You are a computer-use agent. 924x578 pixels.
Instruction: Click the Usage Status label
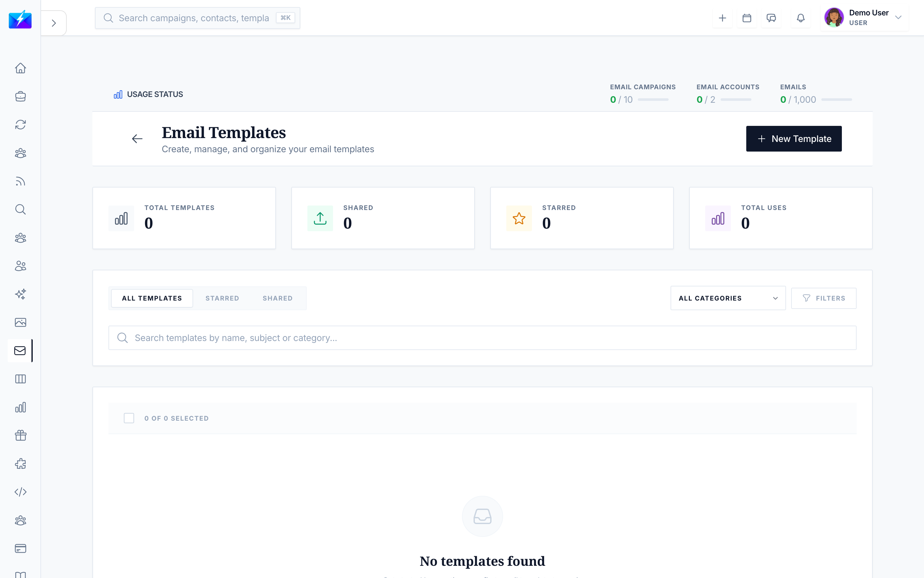click(155, 94)
